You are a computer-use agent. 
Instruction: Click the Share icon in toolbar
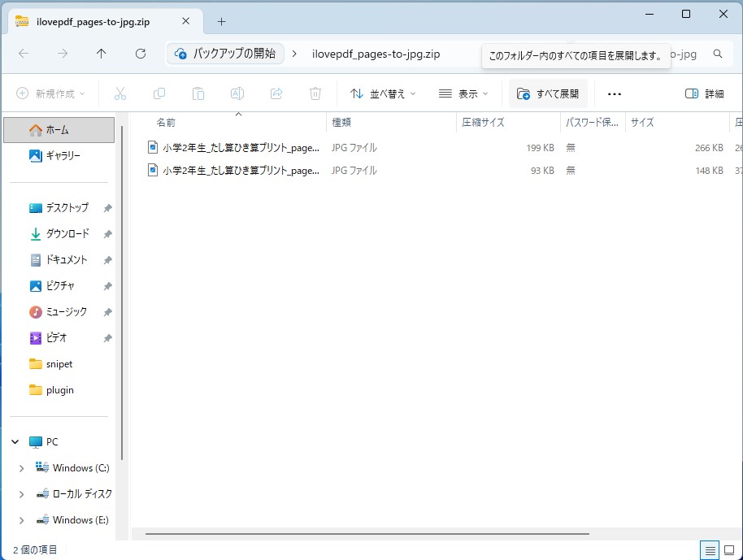pos(276,93)
